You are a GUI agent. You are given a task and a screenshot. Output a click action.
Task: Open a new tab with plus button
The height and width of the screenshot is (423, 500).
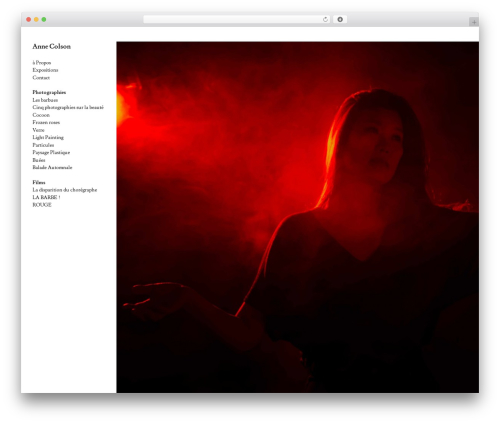(x=474, y=22)
